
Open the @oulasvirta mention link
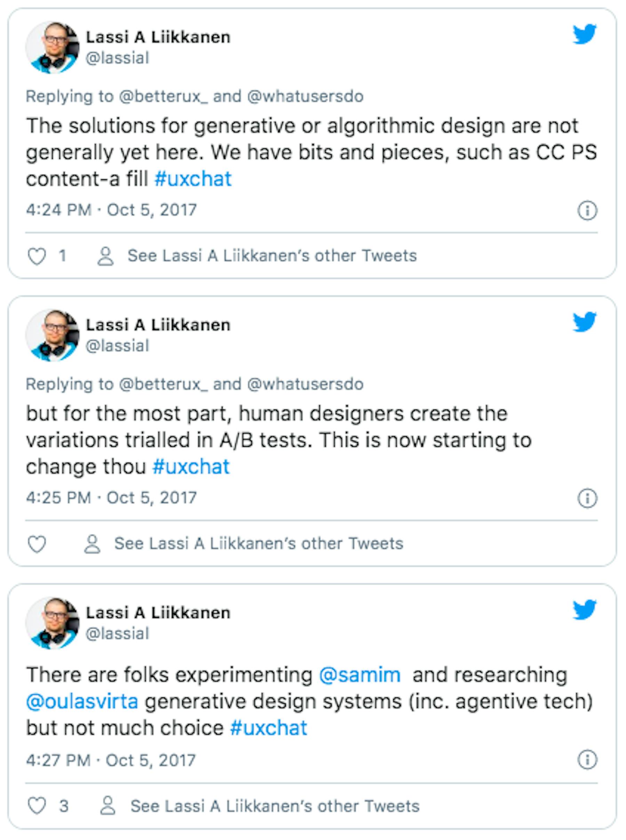click(x=82, y=702)
